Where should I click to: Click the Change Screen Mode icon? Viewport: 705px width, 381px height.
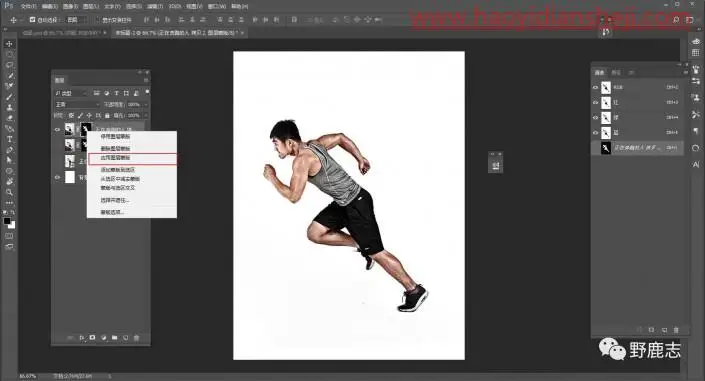[9, 247]
